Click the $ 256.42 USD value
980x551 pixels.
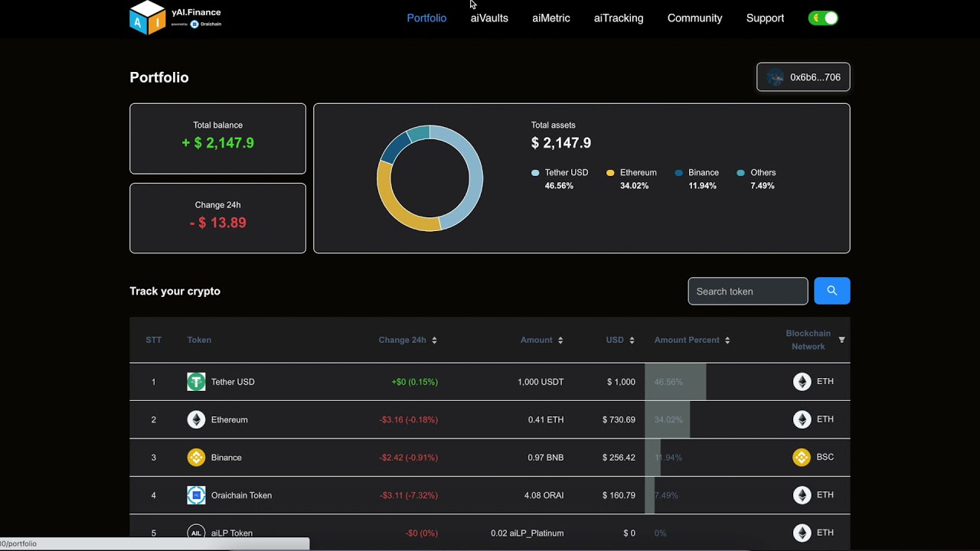tap(619, 458)
